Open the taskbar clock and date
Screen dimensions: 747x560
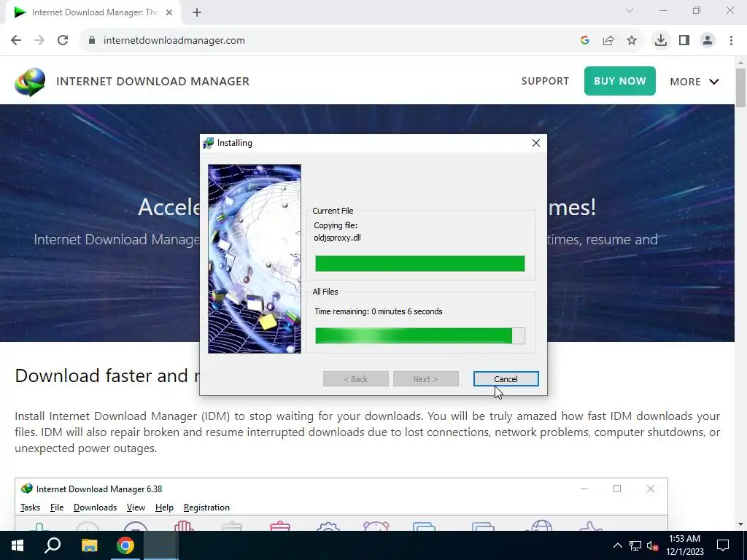click(684, 545)
